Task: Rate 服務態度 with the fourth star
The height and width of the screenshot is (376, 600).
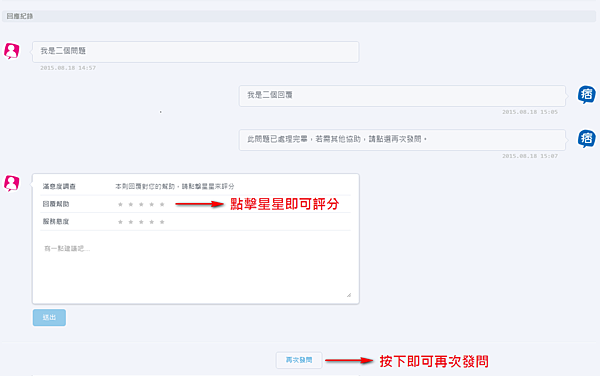Action: (x=152, y=222)
